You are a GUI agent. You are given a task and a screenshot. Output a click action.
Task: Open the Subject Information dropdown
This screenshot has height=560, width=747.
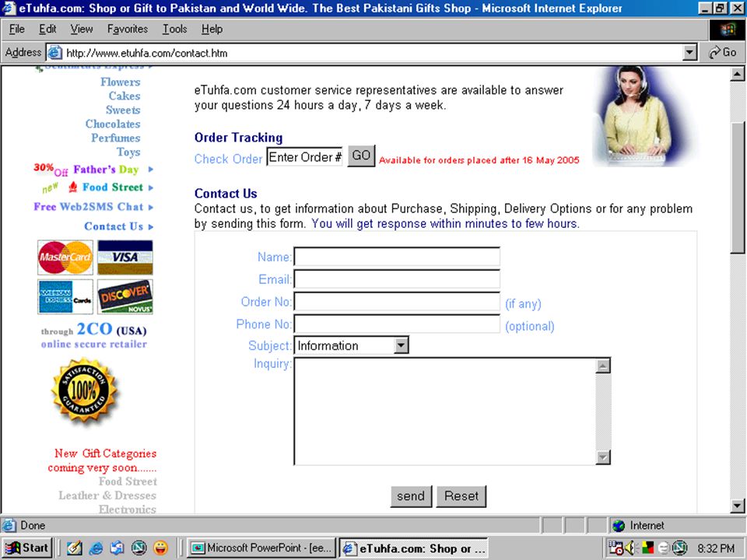pyautogui.click(x=352, y=345)
